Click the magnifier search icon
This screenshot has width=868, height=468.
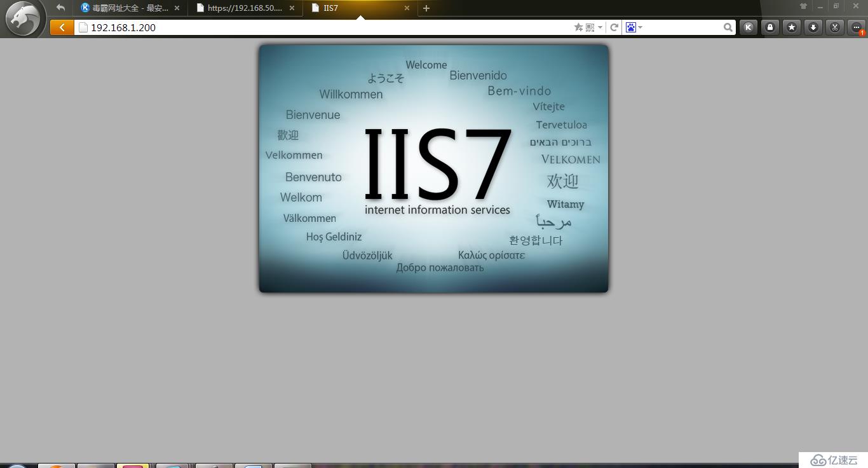tap(728, 27)
